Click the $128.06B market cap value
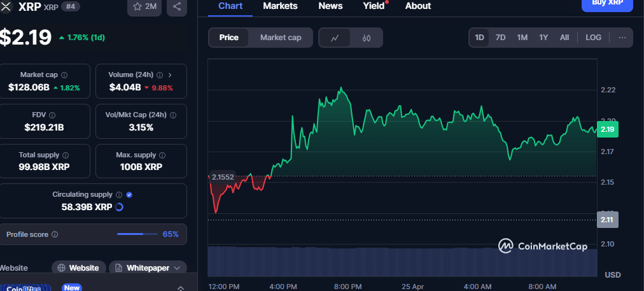Viewport: 644px width, 291px height. (29, 87)
